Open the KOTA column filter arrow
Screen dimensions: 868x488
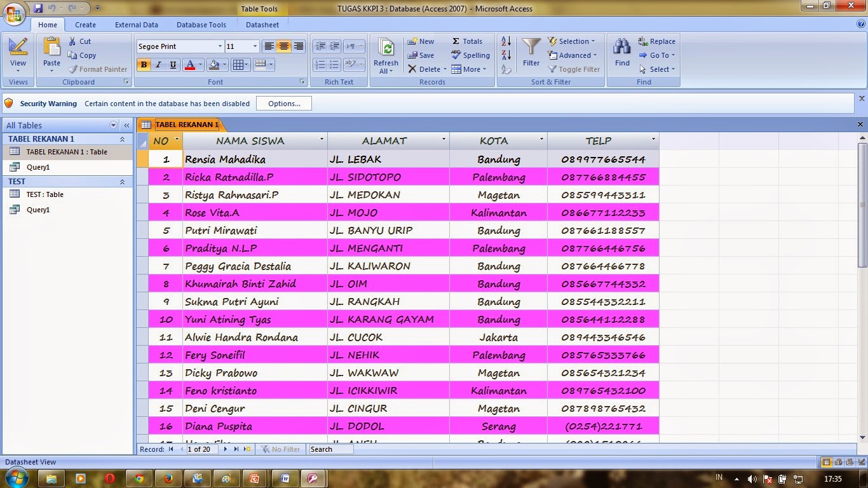point(541,139)
